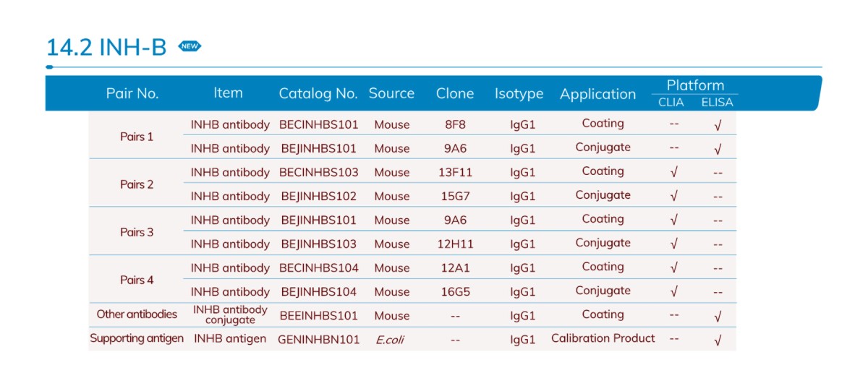The width and height of the screenshot is (868, 386).
Task: Click the ELISA checkmark in BEEINHBS101 row
Action: click(718, 317)
